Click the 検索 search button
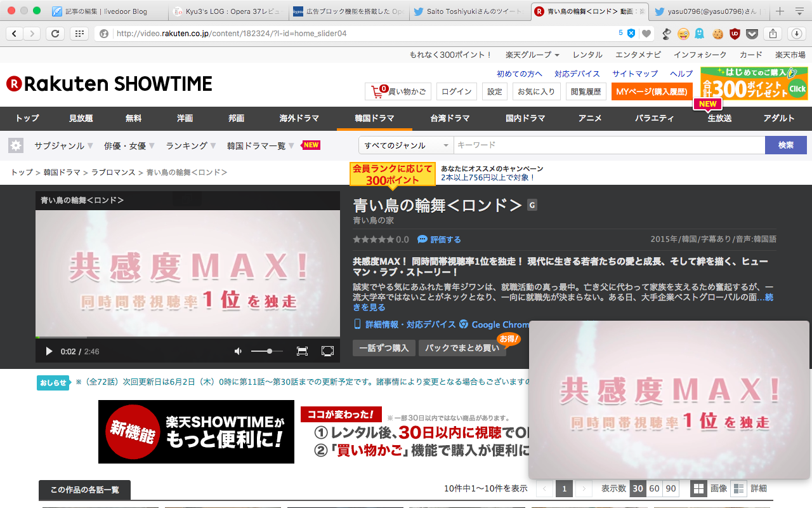Image resolution: width=812 pixels, height=508 pixels. click(x=786, y=145)
